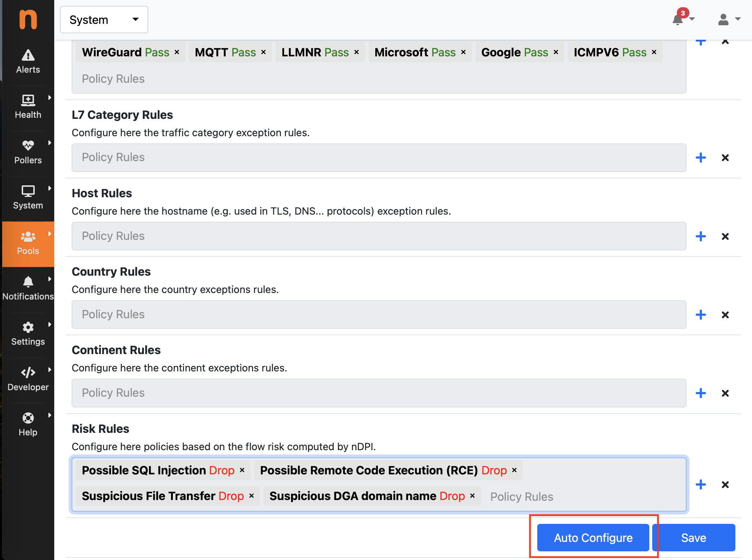Expand the Help submenu arrow
Viewport: 752px width, 560px height.
[50, 415]
